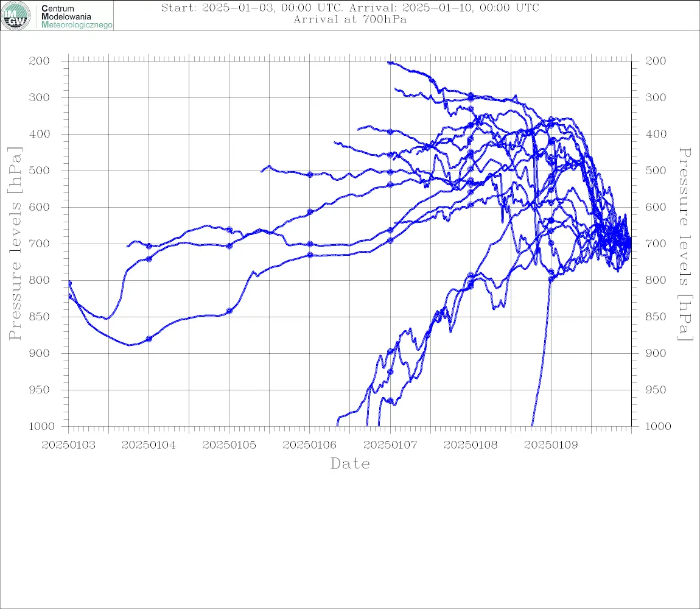Click the left axis 200 label

tap(40, 61)
